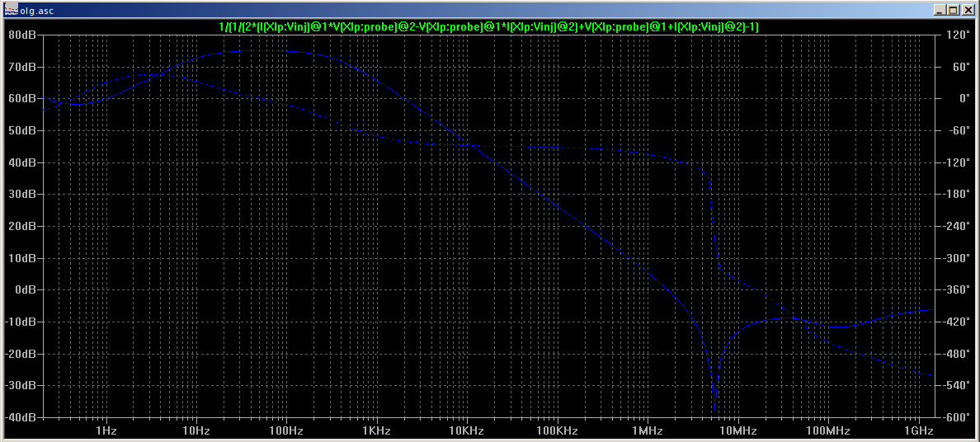
Task: Click the -360° phase axis label
Action: pos(957,289)
